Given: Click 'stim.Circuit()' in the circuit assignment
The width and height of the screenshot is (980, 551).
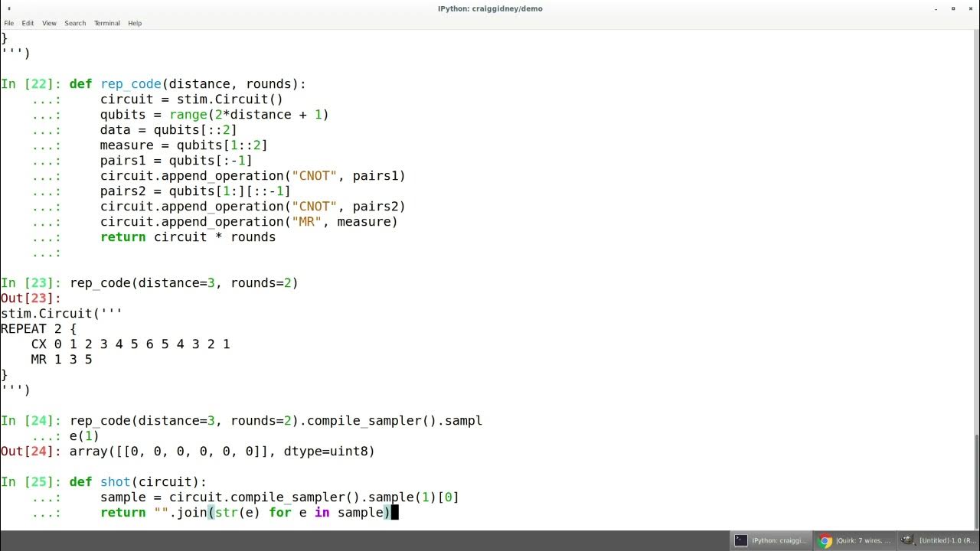Looking at the screenshot, I should 230,99.
